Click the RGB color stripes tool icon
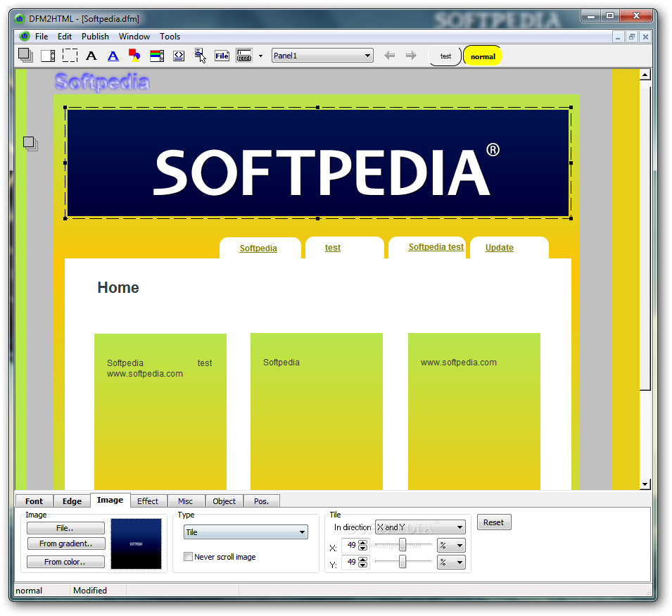The image size is (672, 616). (x=157, y=56)
